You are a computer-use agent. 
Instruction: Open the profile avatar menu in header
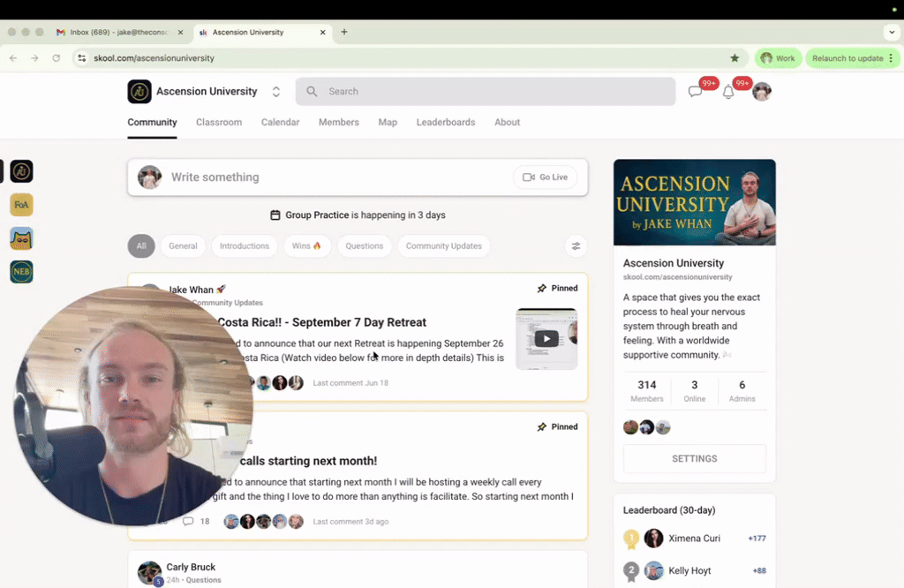point(762,92)
